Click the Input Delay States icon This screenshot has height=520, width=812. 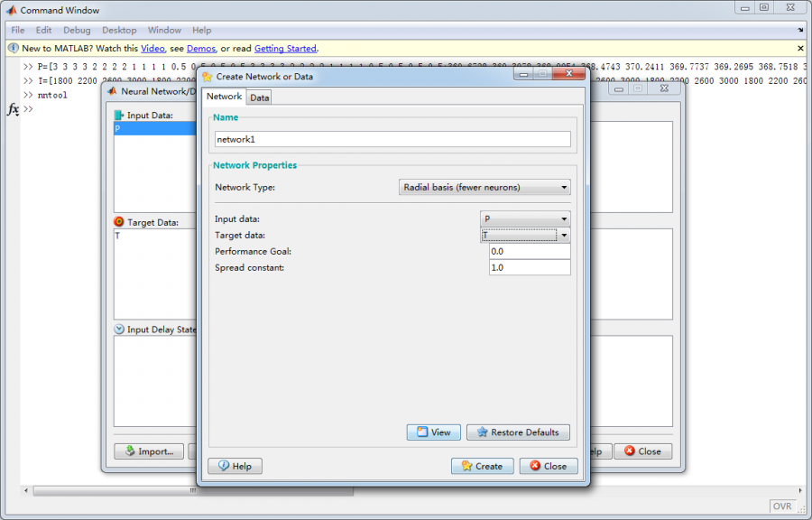pos(119,329)
